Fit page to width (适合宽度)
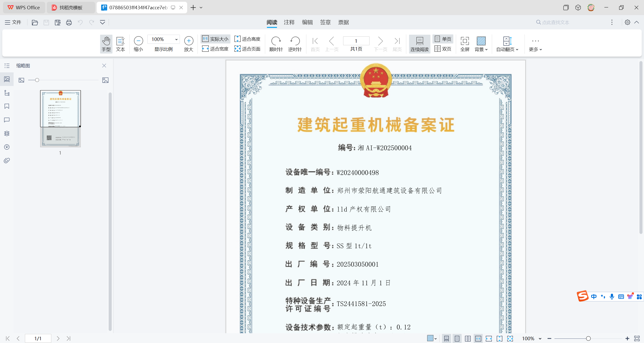Viewport: 644px width, 343px height. pos(215,49)
